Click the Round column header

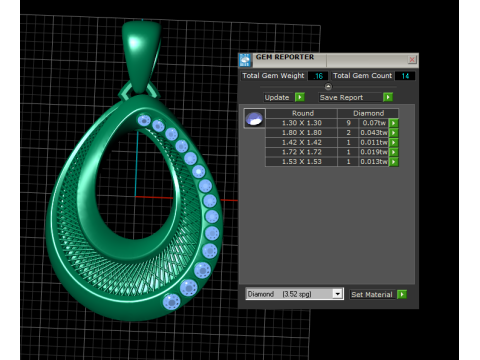[302, 113]
